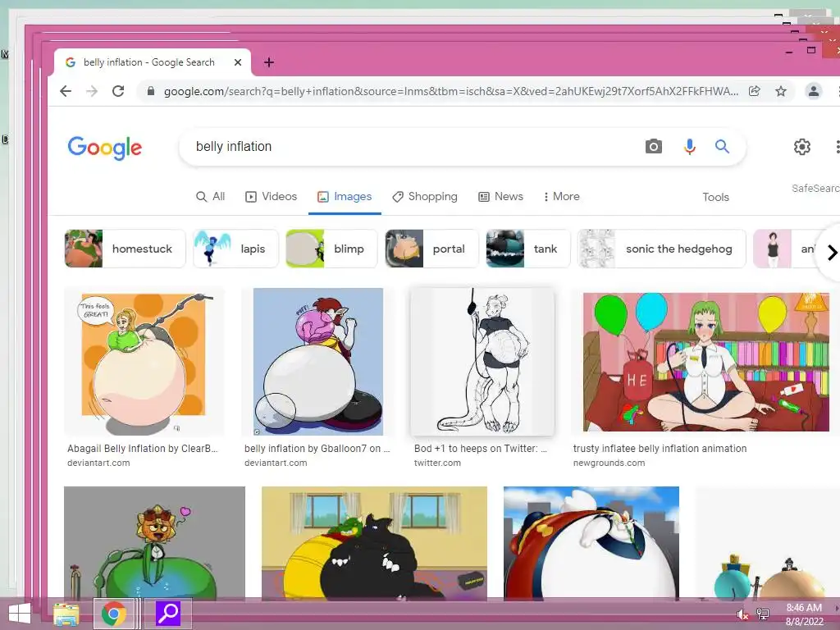840x630 pixels.
Task: Click the twitter.com source text
Action: [x=437, y=463]
